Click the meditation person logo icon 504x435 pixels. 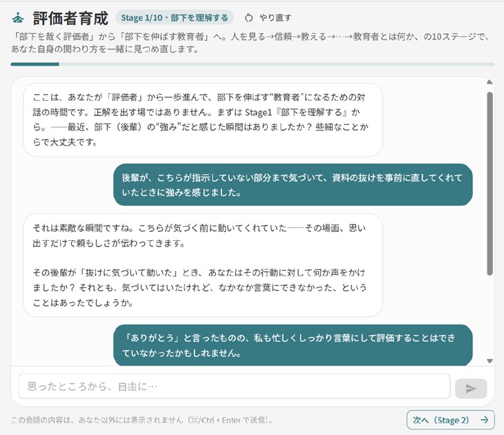pos(18,18)
